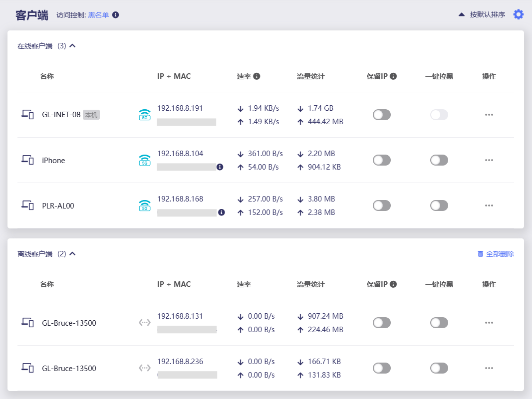Click GL-Bruce-13500 name in 192.168.8.131 row
This screenshot has width=532, height=399.
tap(69, 323)
